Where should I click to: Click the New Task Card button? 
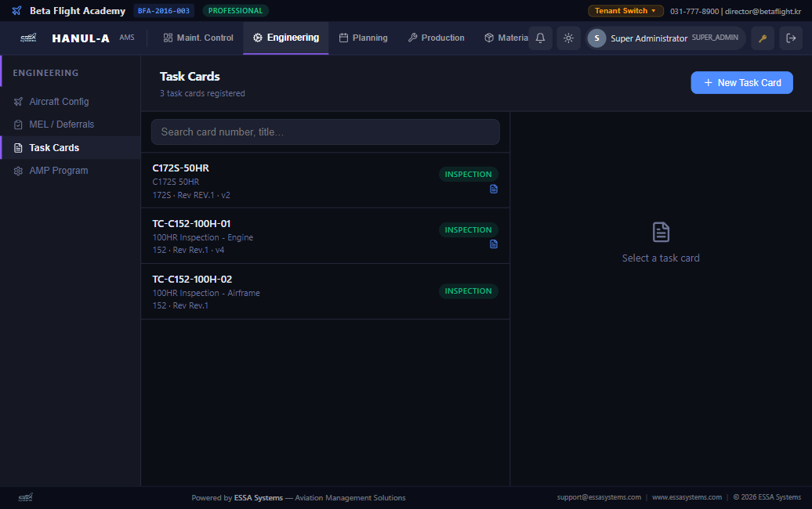pyautogui.click(x=741, y=83)
